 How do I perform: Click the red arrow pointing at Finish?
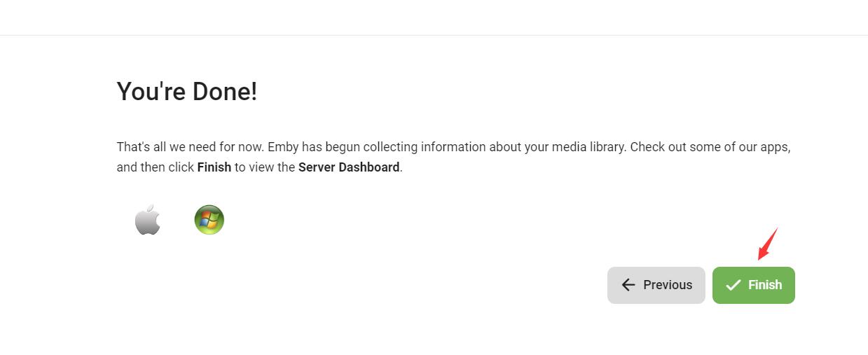click(x=767, y=244)
